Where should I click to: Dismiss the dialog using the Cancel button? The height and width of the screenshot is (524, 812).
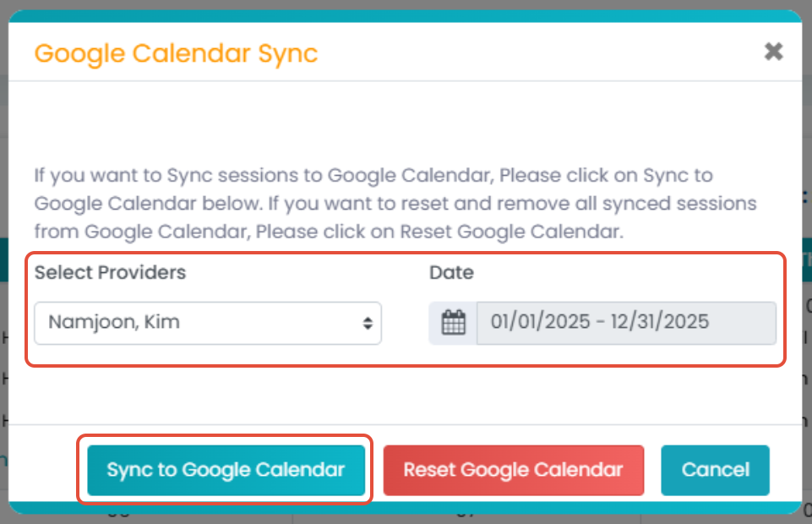tap(715, 470)
